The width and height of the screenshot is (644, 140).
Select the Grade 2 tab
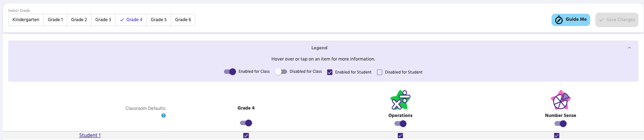[x=79, y=20]
